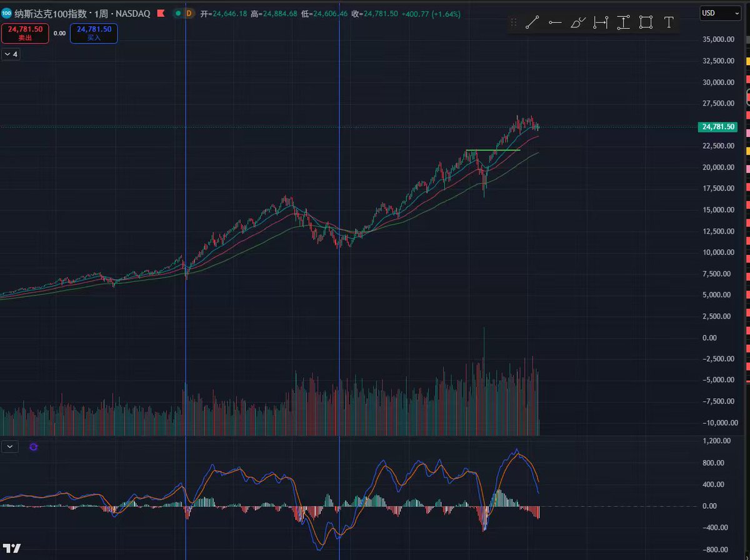
Task: Pick the brush drawing tool
Action: (x=577, y=23)
